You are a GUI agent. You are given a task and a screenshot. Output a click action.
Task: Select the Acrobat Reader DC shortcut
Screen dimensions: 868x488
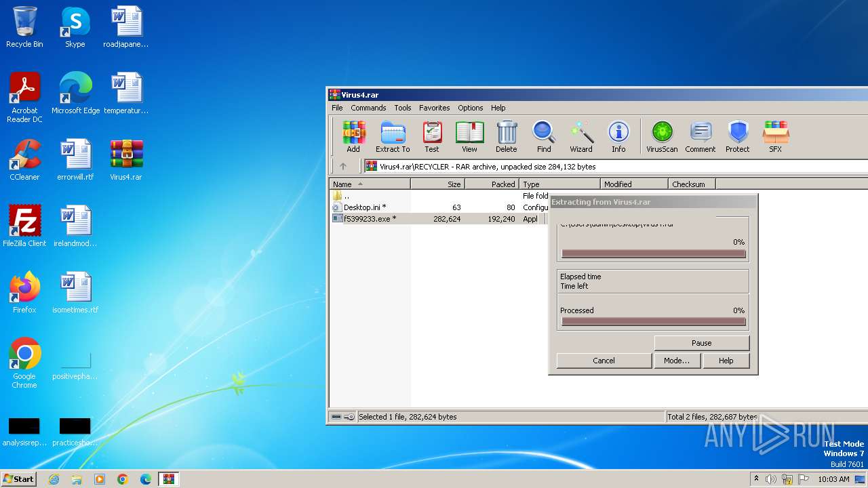coord(24,98)
